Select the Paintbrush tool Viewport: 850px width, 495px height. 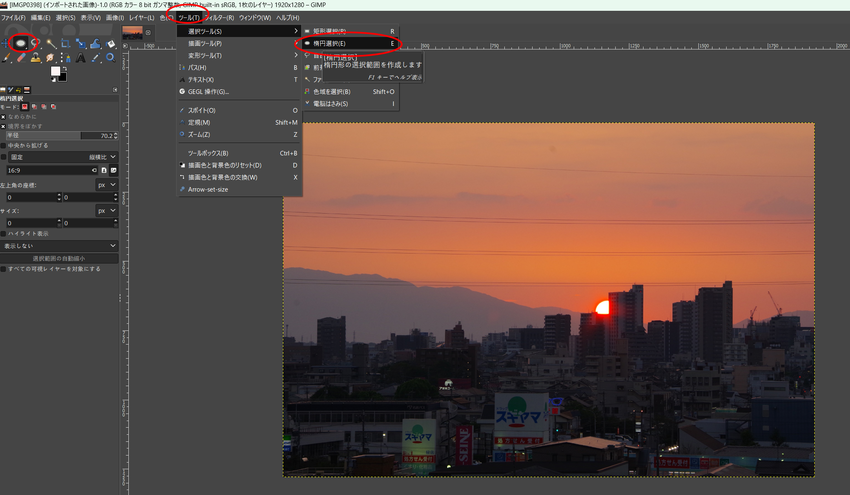pyautogui.click(x=7, y=57)
